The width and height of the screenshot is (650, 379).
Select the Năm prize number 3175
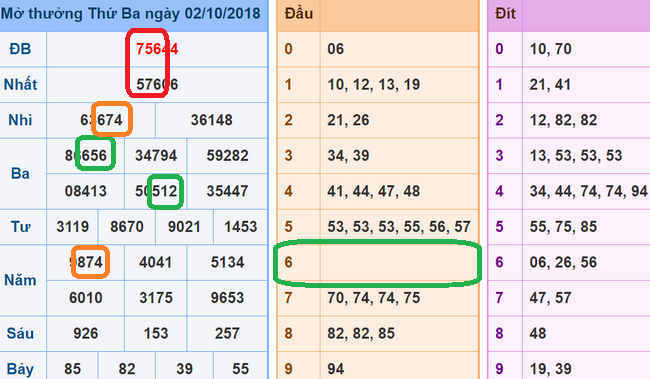[156, 298]
